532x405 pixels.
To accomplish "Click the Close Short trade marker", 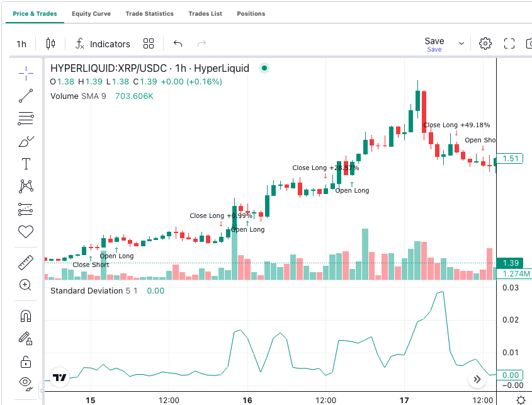I will pos(91,265).
